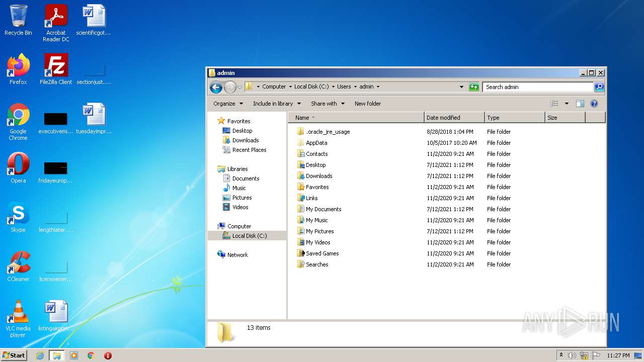Viewport: 644px width, 362px height.
Task: Sort by Name column header
Action: [356, 118]
